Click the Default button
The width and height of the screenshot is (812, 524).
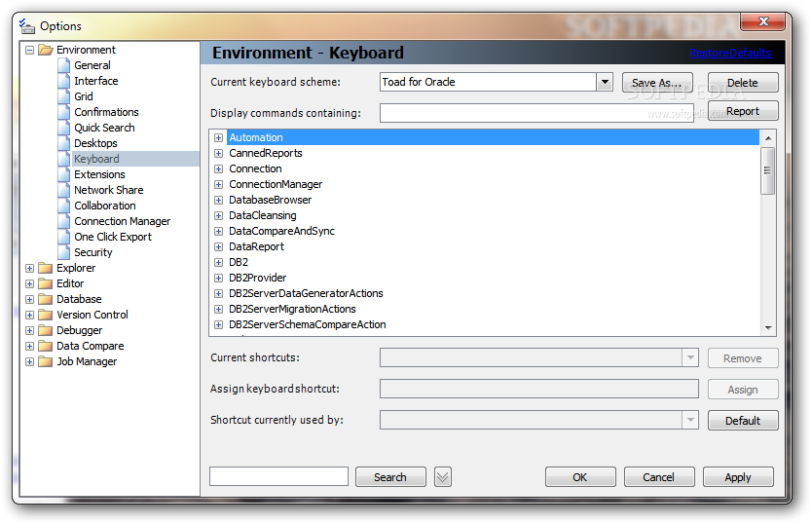pos(743,421)
